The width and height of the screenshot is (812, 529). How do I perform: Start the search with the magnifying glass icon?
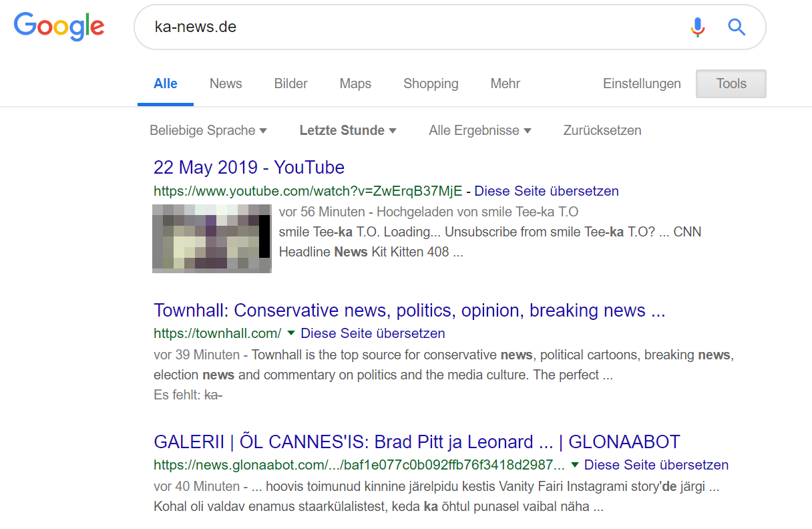tap(737, 27)
